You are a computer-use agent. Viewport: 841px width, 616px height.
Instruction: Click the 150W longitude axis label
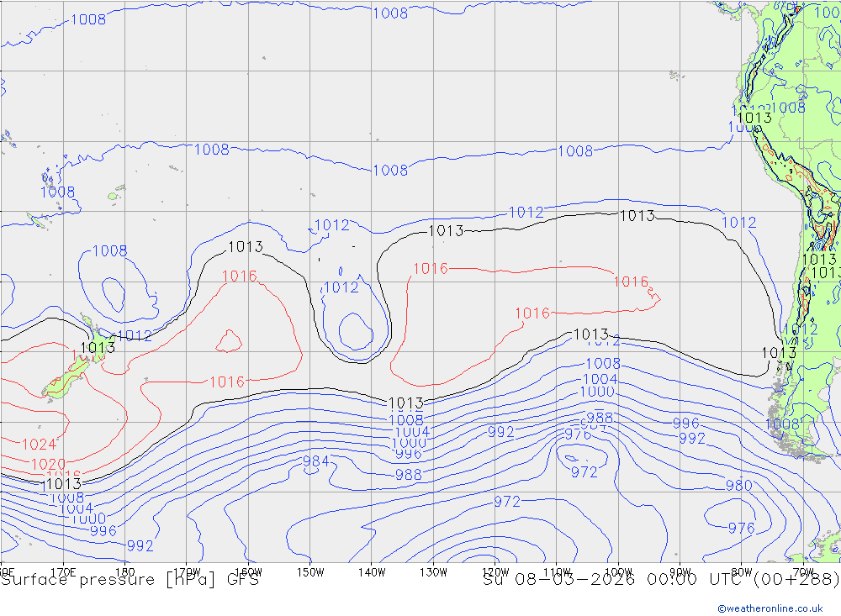310,572
